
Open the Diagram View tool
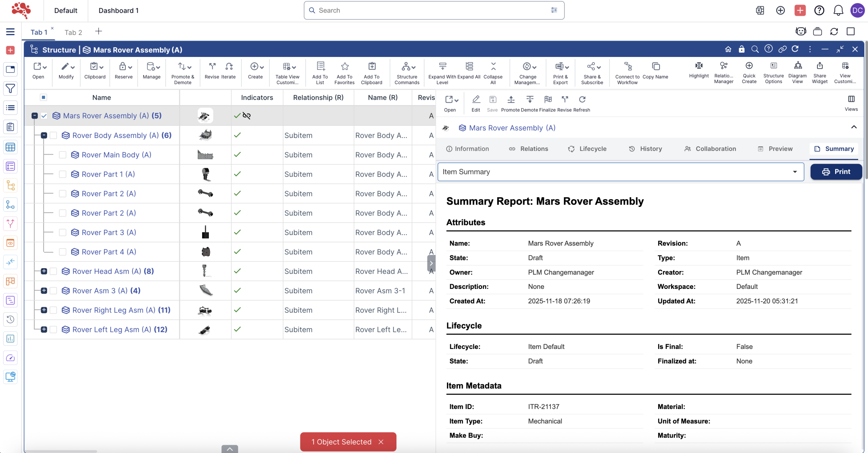click(797, 66)
